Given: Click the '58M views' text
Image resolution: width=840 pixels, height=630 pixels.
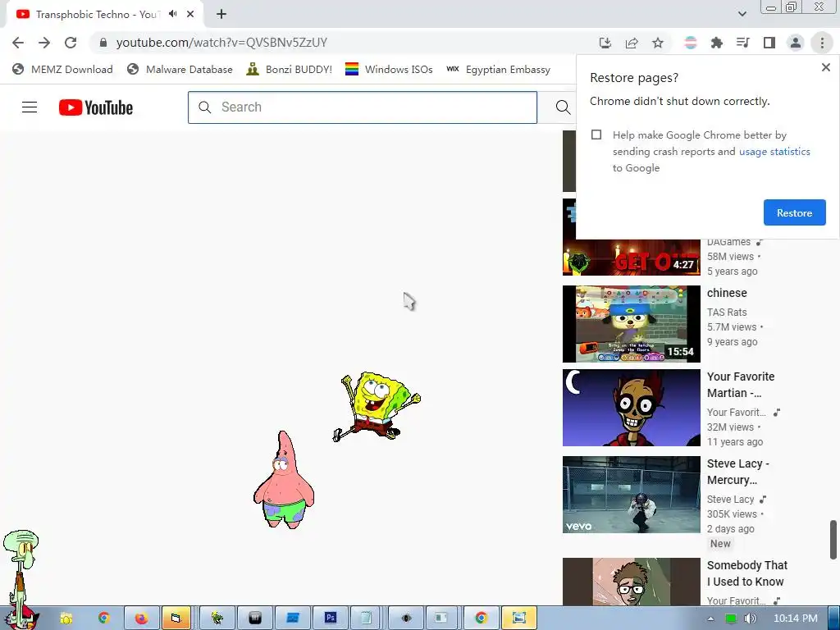Looking at the screenshot, I should 730,257.
